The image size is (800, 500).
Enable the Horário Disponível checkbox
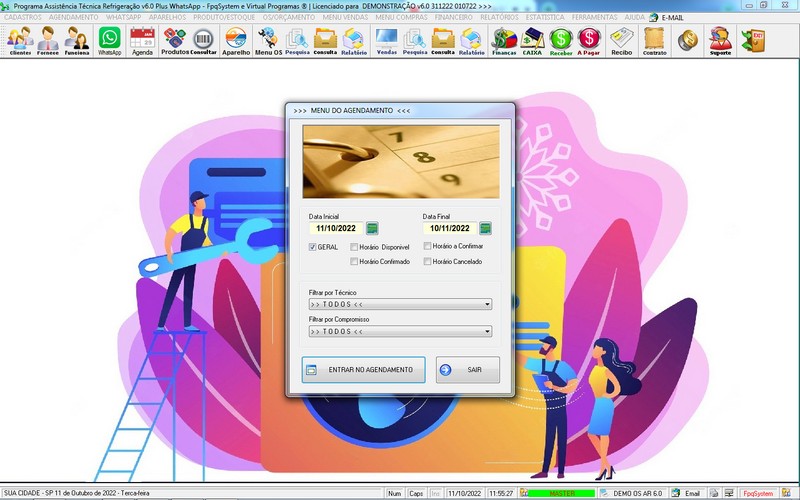tap(354, 246)
